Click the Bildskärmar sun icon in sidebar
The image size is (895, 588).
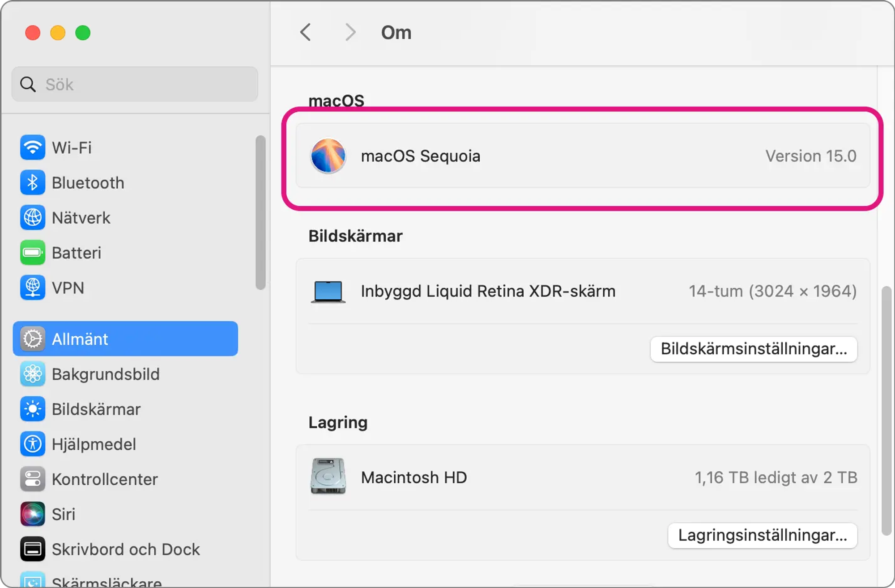tap(33, 409)
